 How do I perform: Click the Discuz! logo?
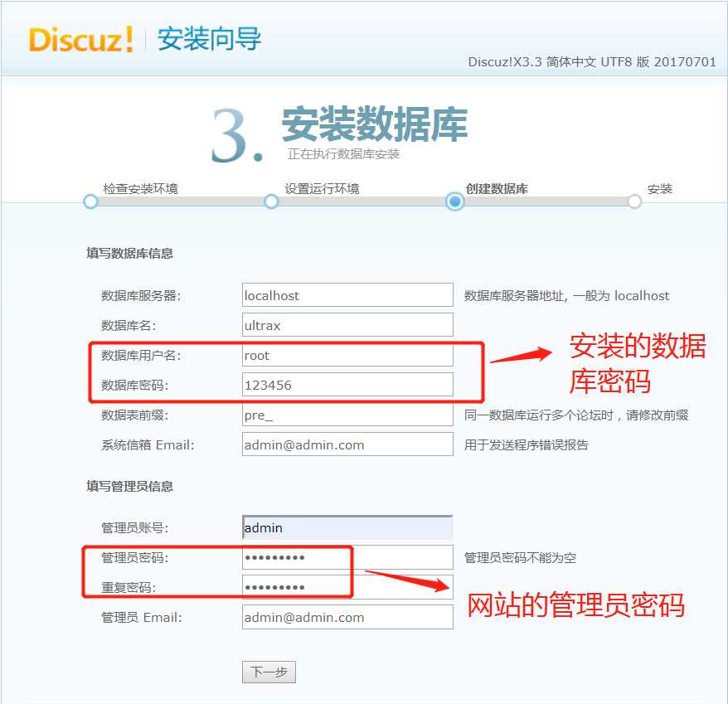80,39
